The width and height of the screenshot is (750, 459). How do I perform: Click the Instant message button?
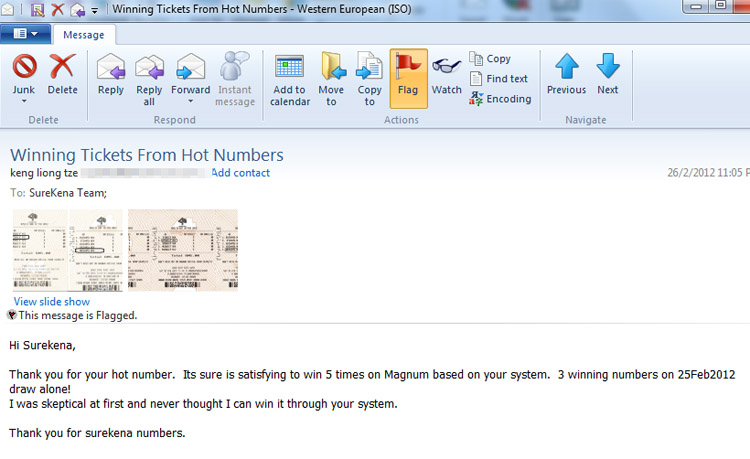[235, 80]
